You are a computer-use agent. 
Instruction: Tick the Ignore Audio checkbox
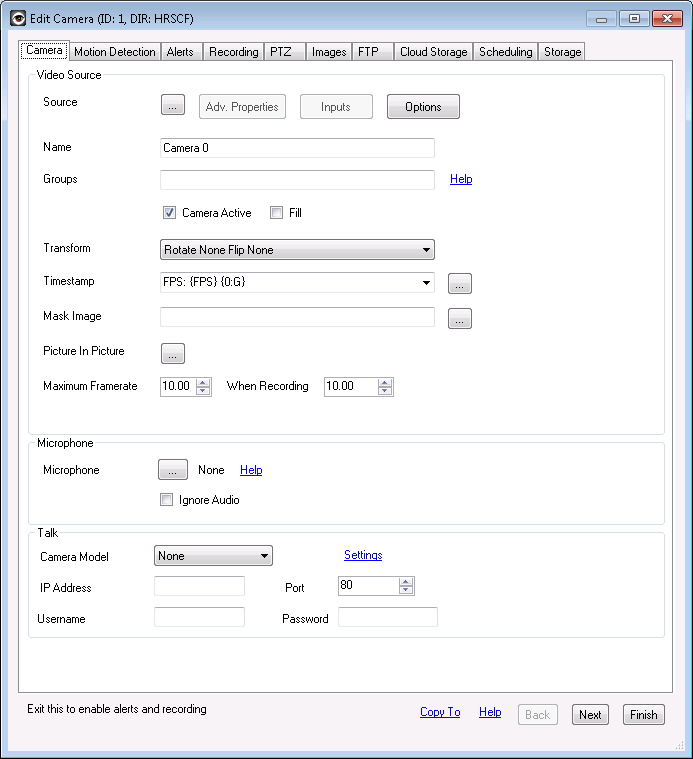pos(167,500)
